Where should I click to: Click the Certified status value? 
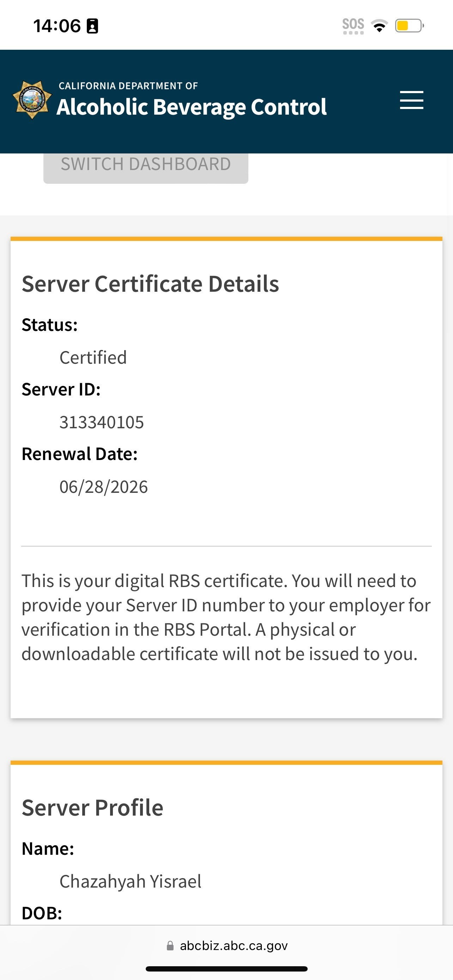click(x=93, y=358)
